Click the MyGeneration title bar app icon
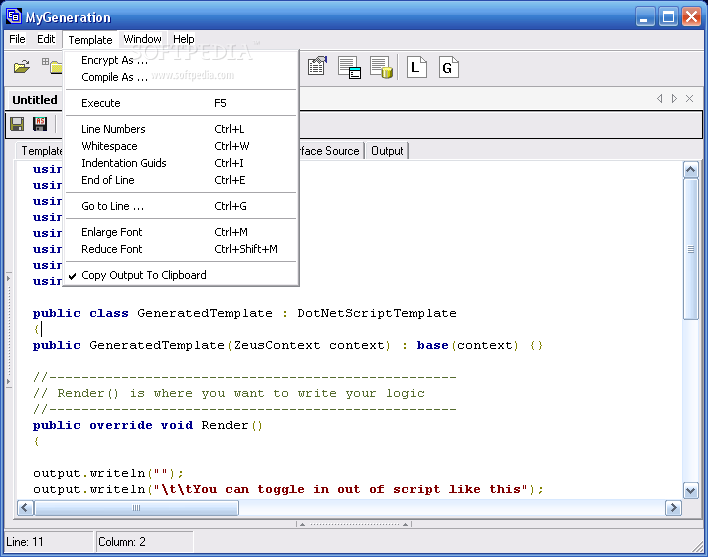Image resolution: width=708 pixels, height=557 pixels. (x=14, y=17)
